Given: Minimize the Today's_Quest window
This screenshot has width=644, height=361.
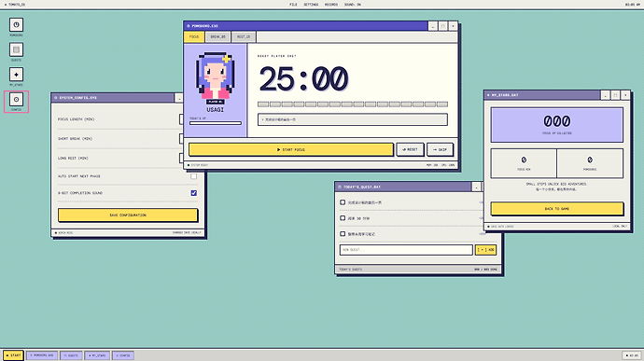Looking at the screenshot, I should (x=476, y=187).
